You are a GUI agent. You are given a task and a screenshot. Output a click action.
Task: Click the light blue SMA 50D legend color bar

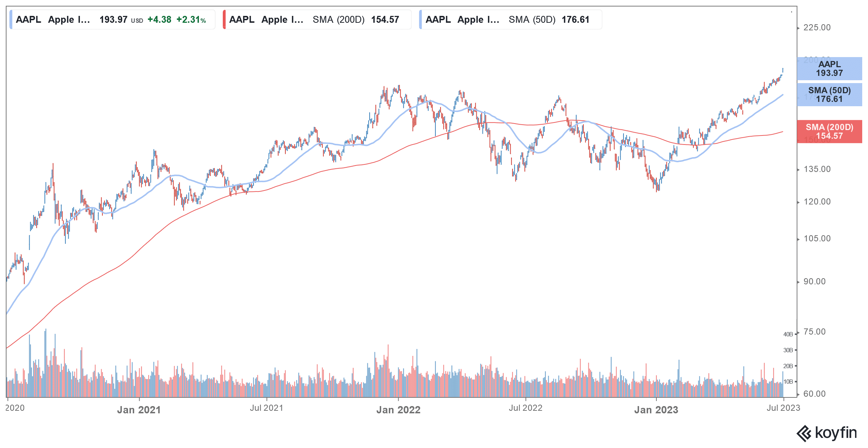coord(420,20)
